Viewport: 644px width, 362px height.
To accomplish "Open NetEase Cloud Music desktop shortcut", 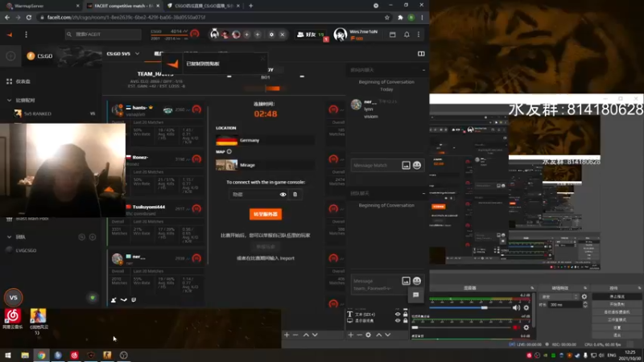I will click(12, 319).
